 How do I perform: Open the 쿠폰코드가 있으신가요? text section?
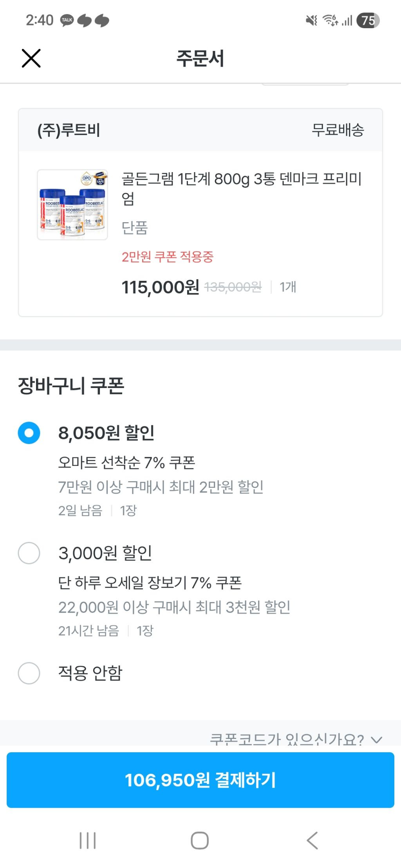pos(287,739)
